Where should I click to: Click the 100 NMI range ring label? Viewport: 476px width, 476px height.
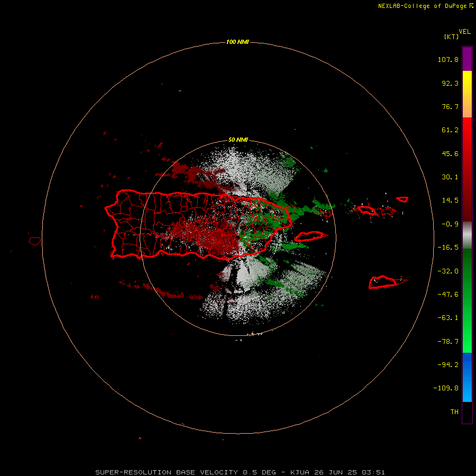pos(237,42)
